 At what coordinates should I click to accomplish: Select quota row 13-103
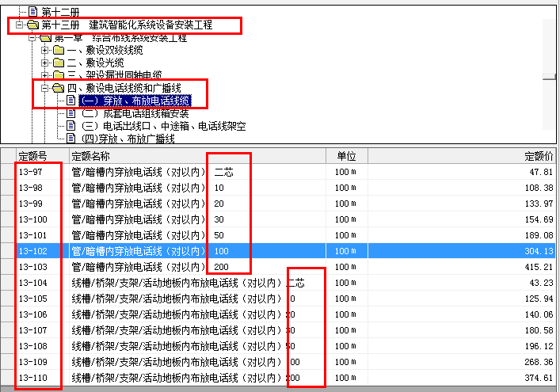(x=278, y=267)
